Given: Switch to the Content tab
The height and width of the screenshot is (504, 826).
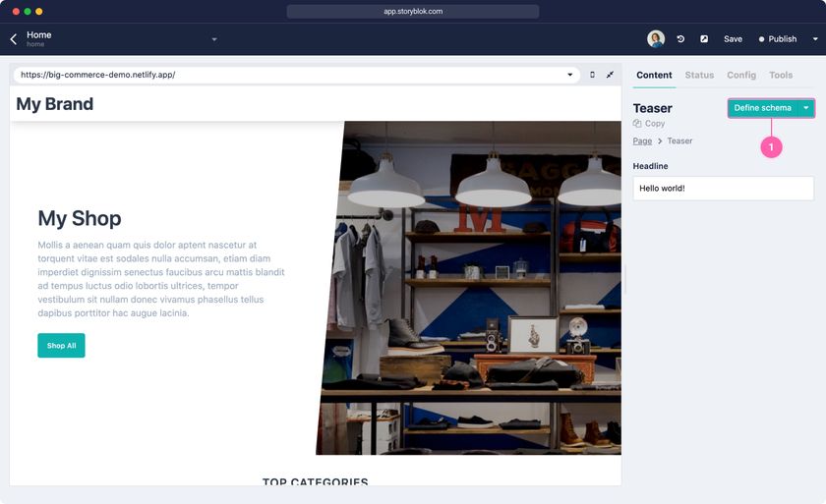Looking at the screenshot, I should click(654, 76).
